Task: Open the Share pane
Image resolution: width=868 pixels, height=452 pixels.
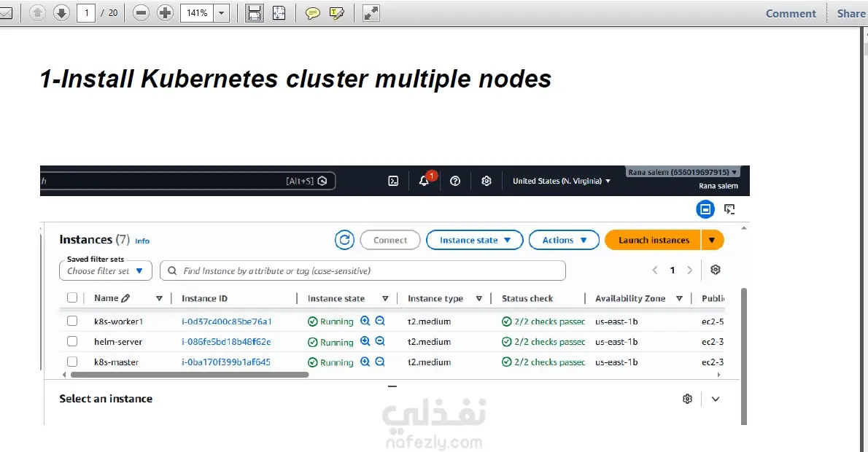Action: click(850, 13)
